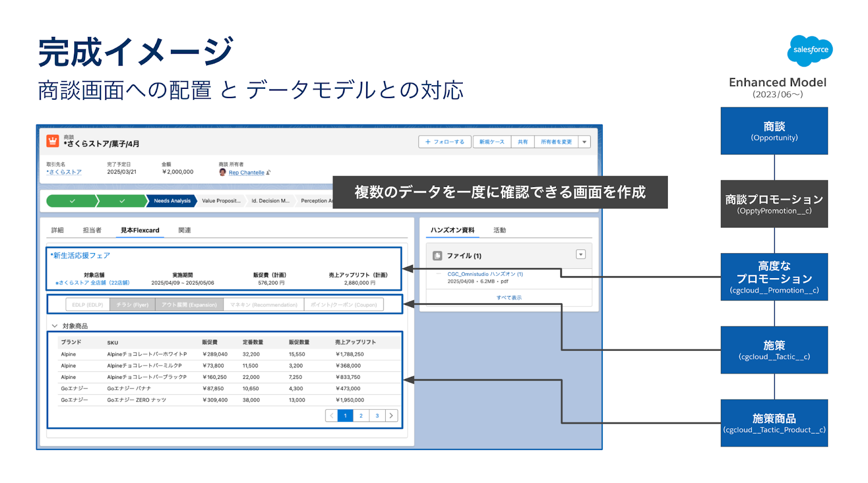Image resolution: width=868 pixels, height=483 pixels.
Task: Click the 共有 share button
Action: (522, 142)
